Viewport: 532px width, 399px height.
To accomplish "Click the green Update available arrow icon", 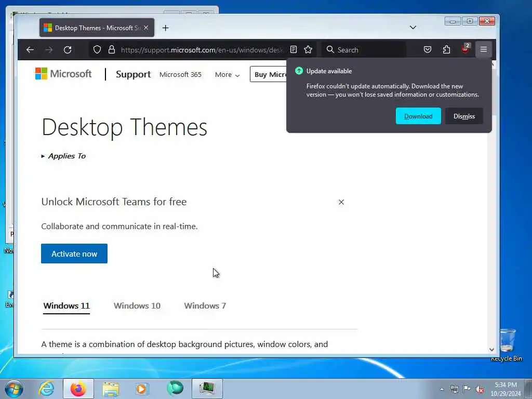I will click(x=299, y=71).
